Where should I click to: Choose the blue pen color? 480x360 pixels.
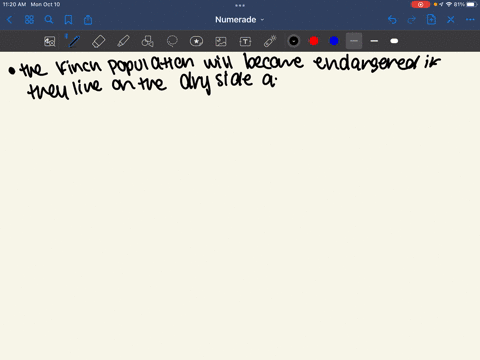point(334,41)
